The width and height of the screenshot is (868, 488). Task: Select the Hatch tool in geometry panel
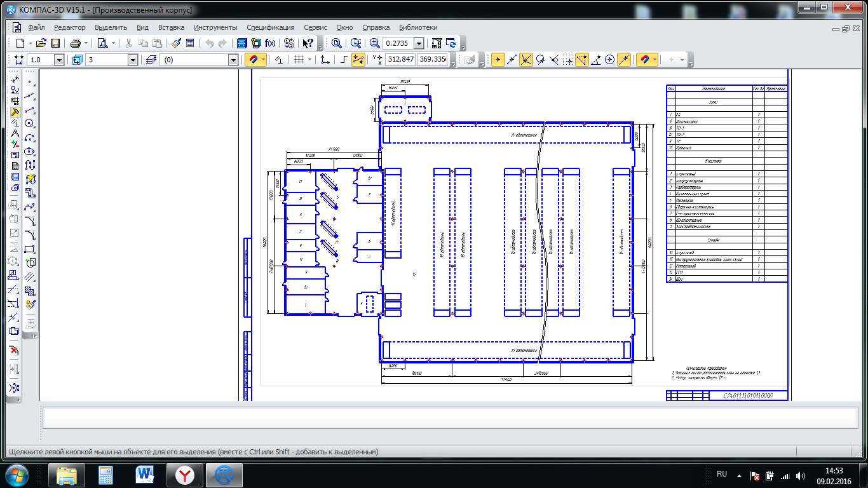pos(29,291)
